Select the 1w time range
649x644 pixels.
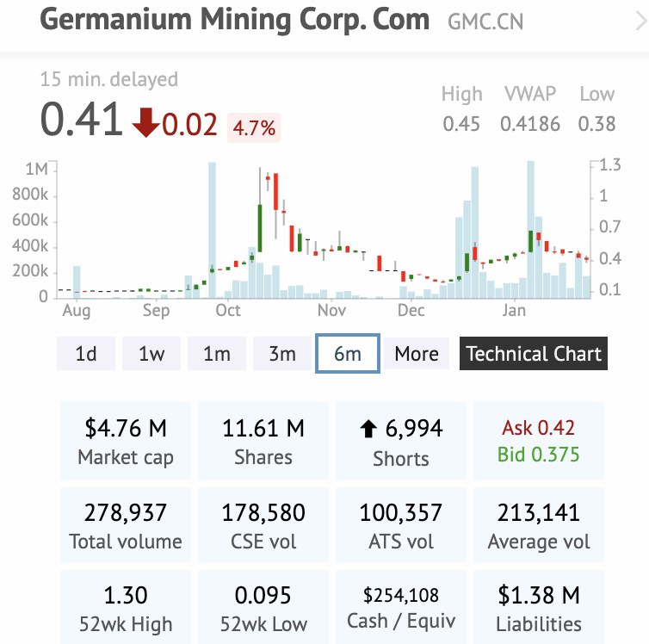pyautogui.click(x=151, y=354)
